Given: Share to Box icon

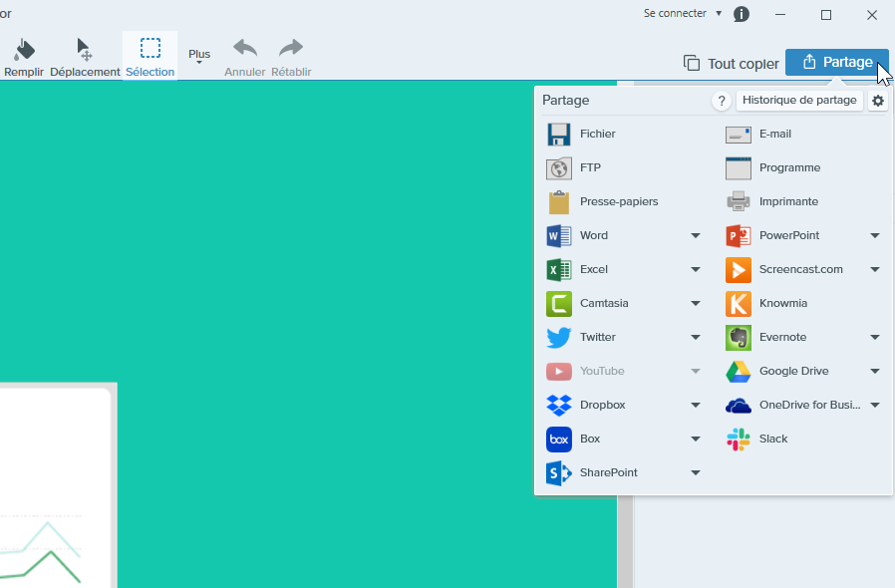Looking at the screenshot, I should click(559, 439).
